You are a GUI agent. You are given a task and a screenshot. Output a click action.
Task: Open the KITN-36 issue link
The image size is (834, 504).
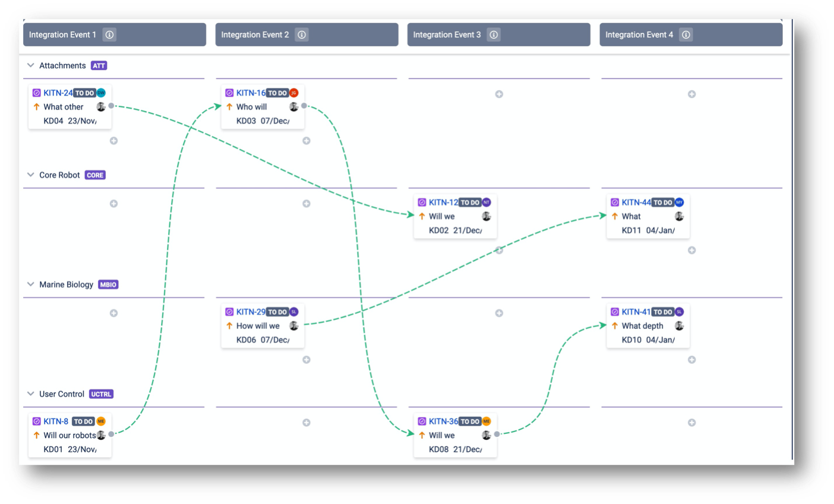click(443, 421)
